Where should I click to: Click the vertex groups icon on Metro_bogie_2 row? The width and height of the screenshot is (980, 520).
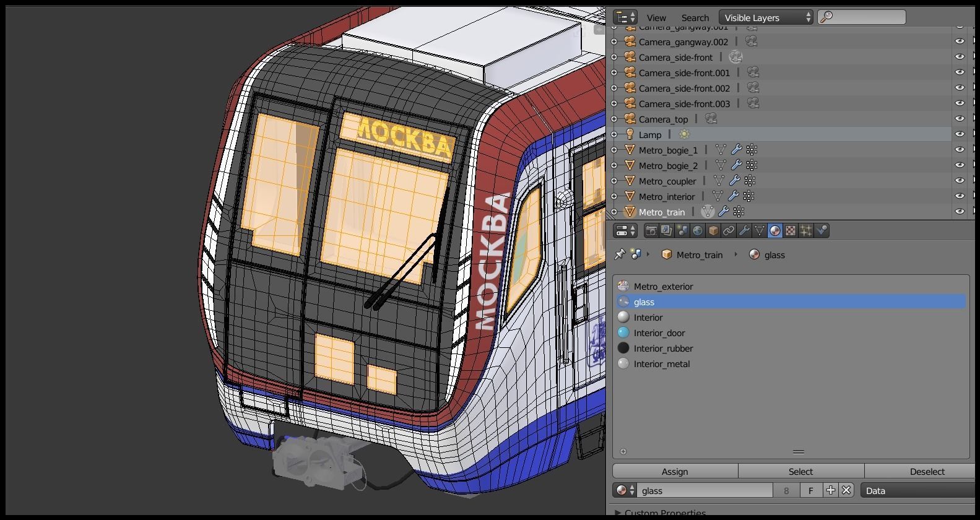752,165
